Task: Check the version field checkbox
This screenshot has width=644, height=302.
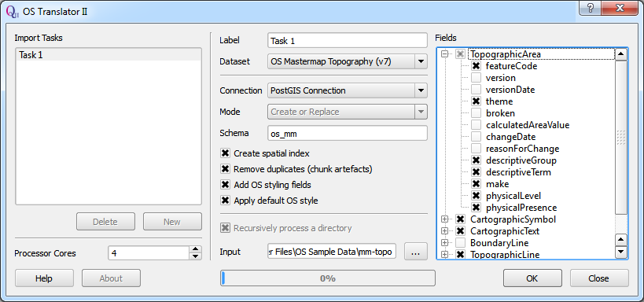Action: (x=476, y=78)
